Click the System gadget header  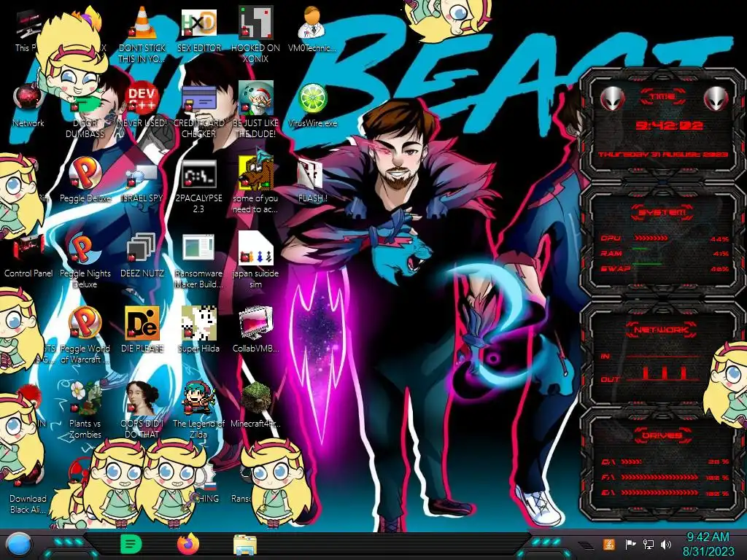pos(662,212)
